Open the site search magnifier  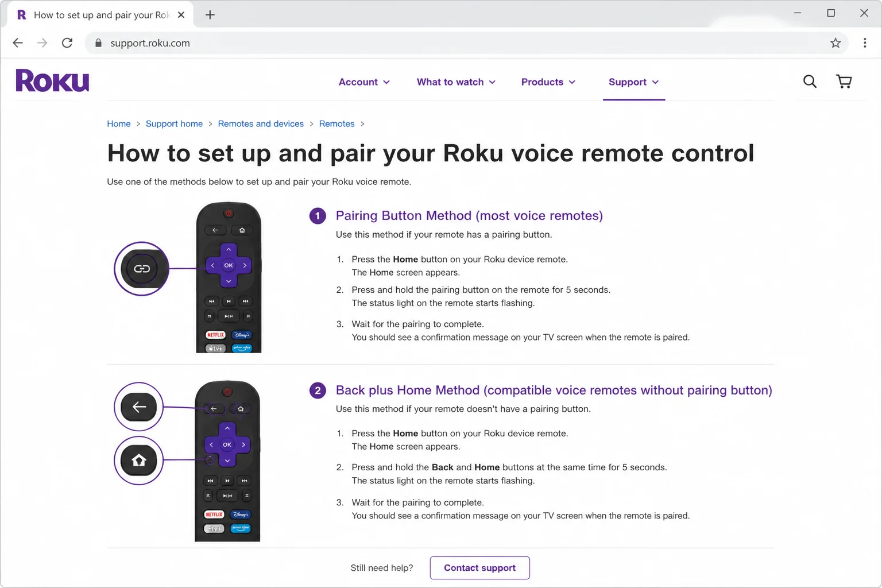tap(810, 82)
